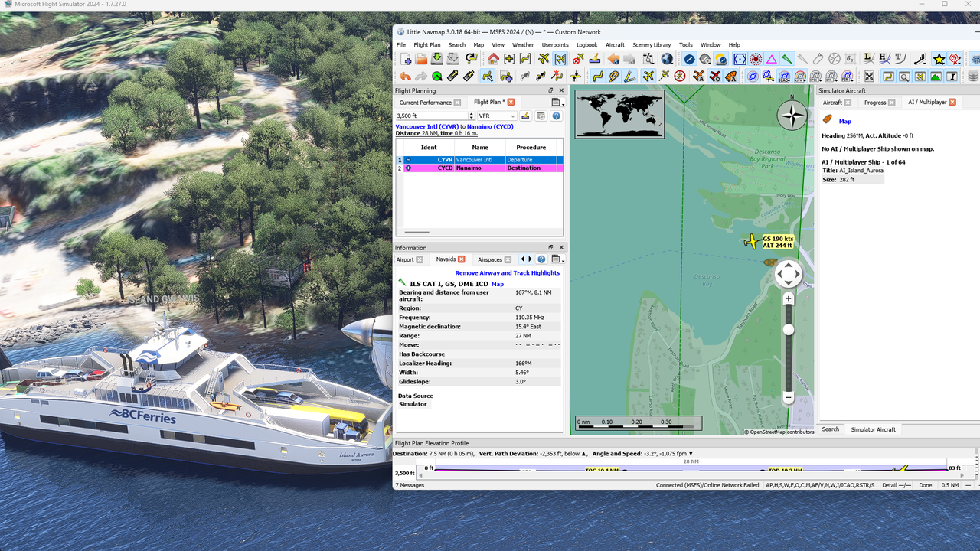Screen dimensions: 980x551
Task: Toggle NDB stations display on map
Action: click(x=756, y=59)
